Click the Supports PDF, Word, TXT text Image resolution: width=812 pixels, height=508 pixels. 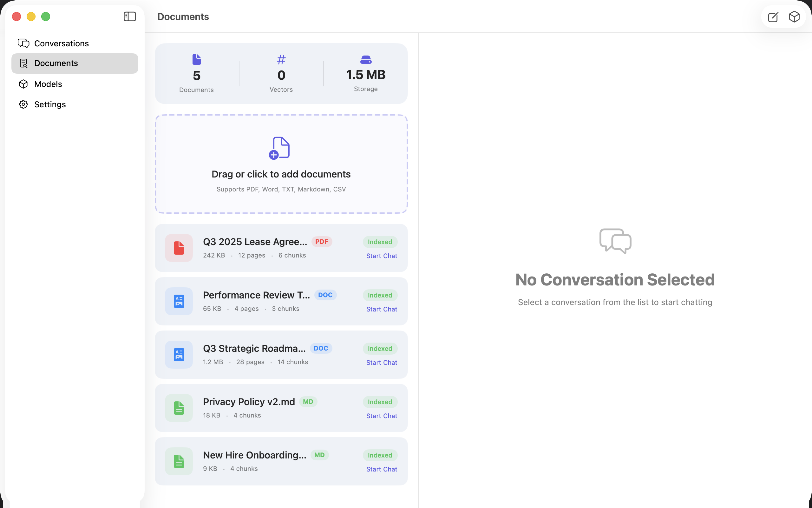tap(281, 190)
